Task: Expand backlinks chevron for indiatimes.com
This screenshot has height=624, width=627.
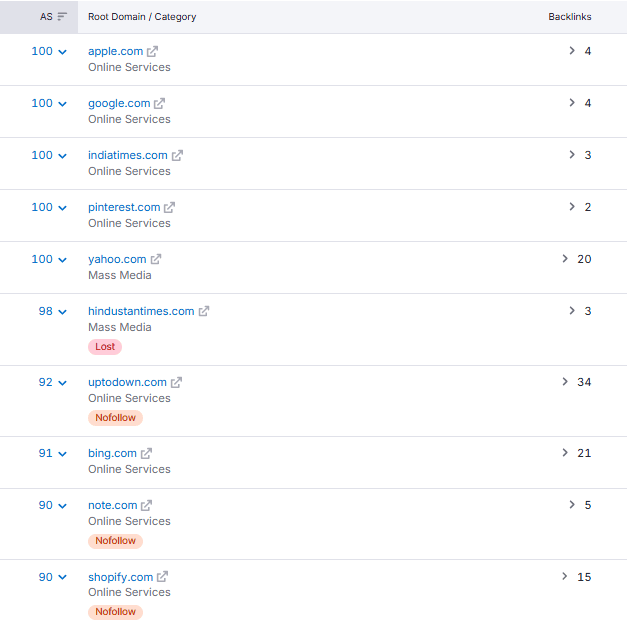Action: [x=572, y=154]
